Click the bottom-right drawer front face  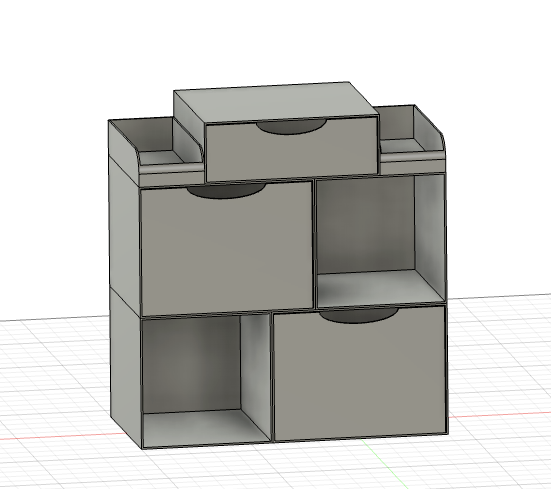(360, 378)
